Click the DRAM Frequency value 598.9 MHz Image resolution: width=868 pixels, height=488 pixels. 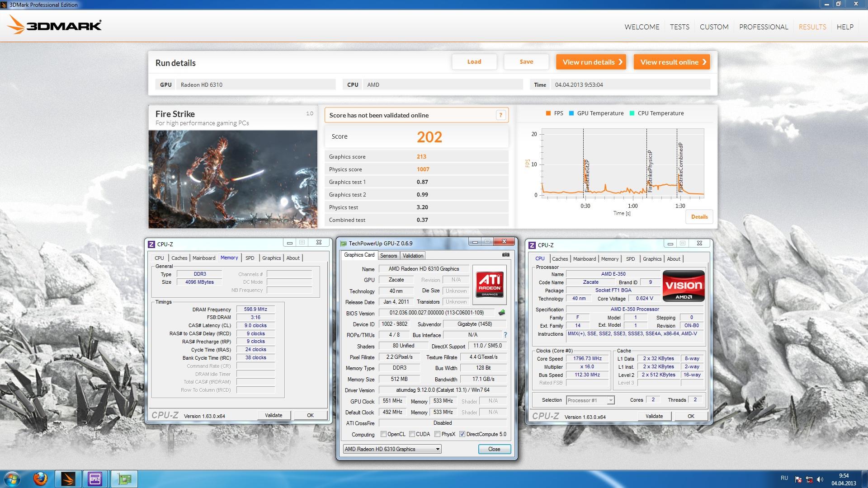pos(255,310)
